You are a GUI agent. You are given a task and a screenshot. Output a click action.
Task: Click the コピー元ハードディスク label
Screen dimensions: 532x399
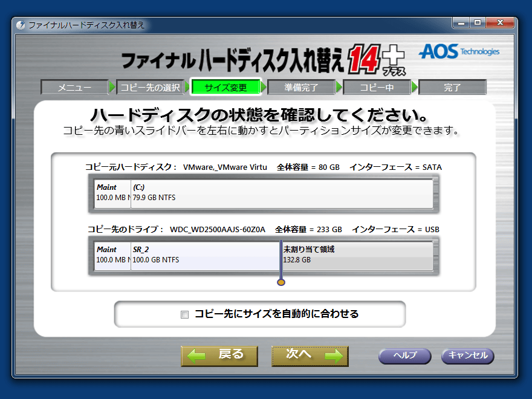click(x=131, y=167)
